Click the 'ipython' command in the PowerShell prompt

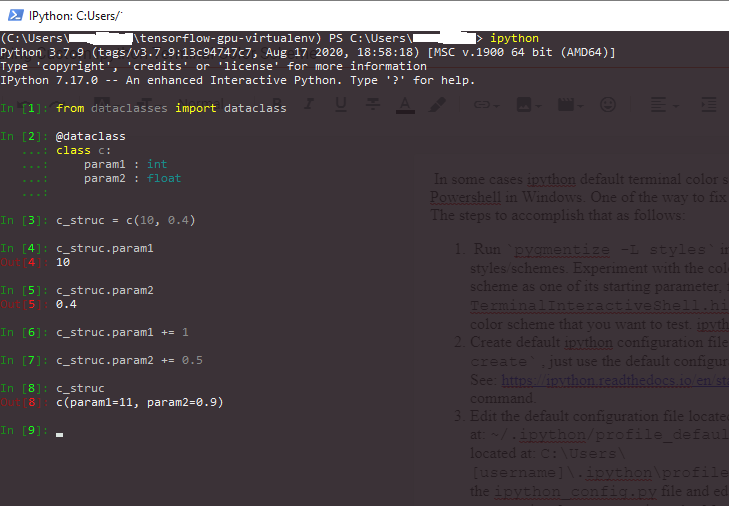coord(514,38)
